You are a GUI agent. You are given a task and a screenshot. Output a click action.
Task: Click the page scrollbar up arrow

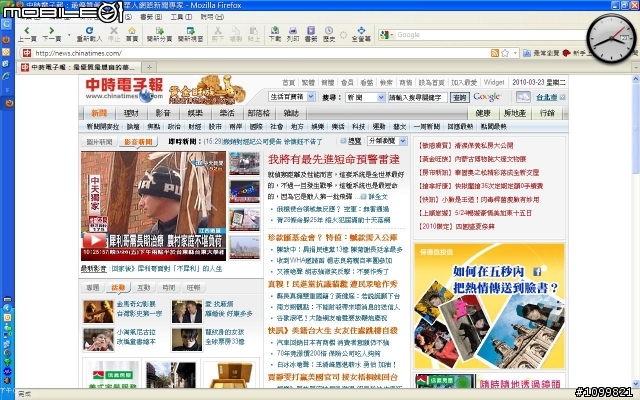(636, 79)
